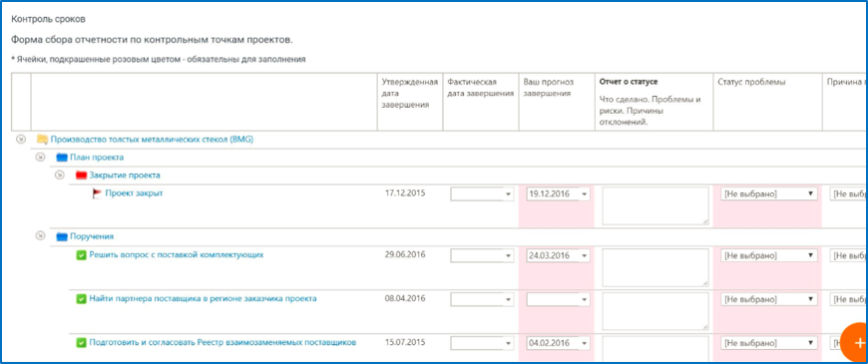Click the red folder icon beside Закрытие проекта
This screenshot has height=364, width=868.
(x=81, y=176)
